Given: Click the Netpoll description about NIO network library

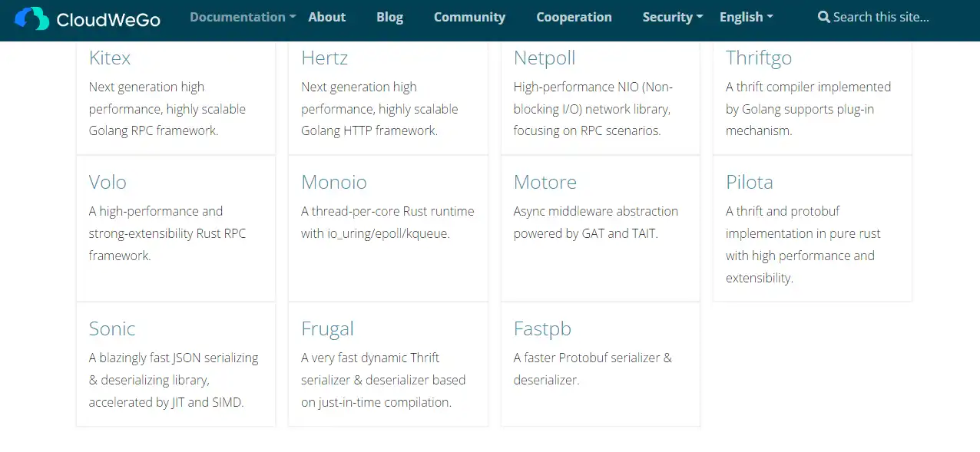Looking at the screenshot, I should coord(593,109).
